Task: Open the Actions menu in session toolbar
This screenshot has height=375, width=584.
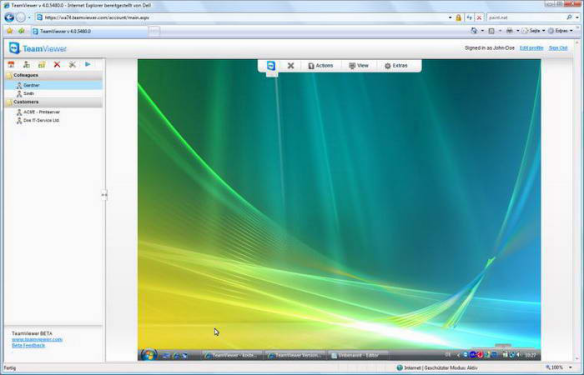Action: [320, 66]
